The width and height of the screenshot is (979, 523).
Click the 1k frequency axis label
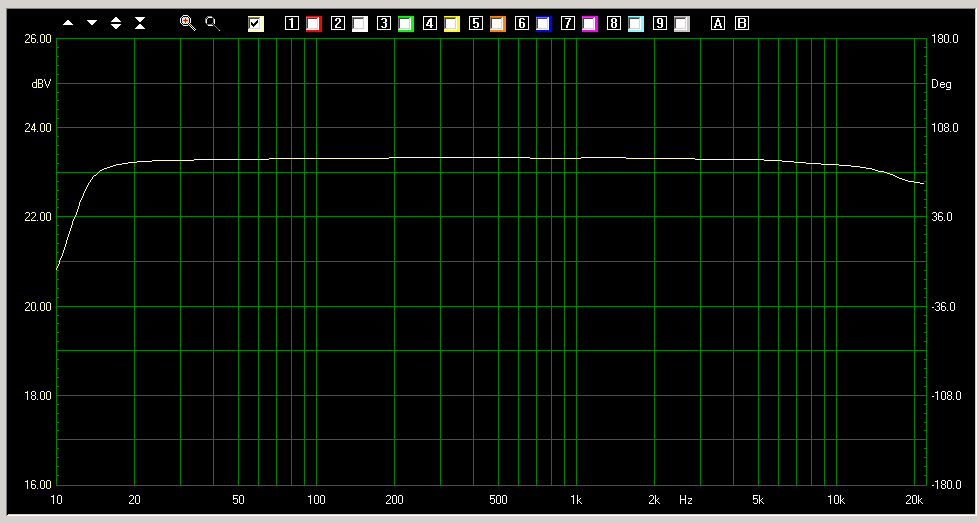[x=576, y=500]
